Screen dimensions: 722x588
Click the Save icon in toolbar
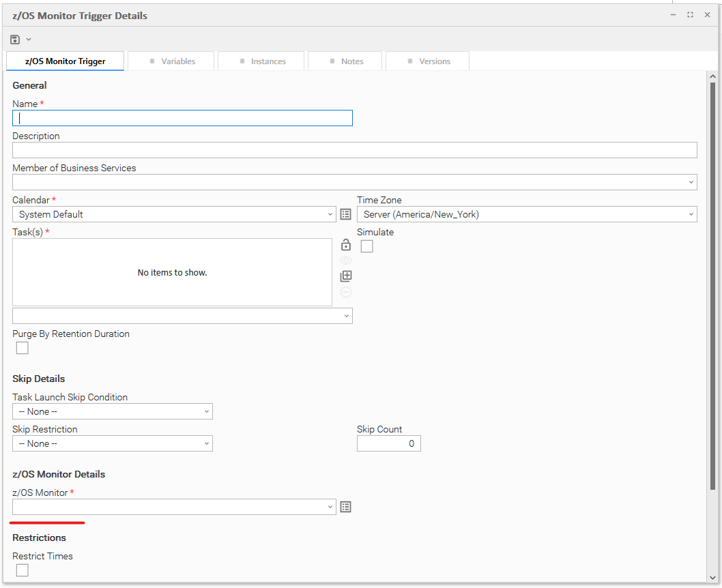click(x=15, y=40)
